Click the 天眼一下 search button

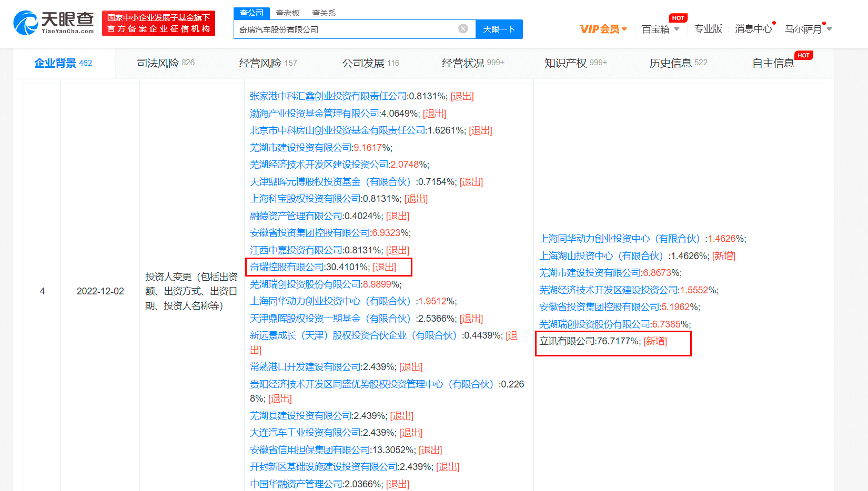(499, 29)
